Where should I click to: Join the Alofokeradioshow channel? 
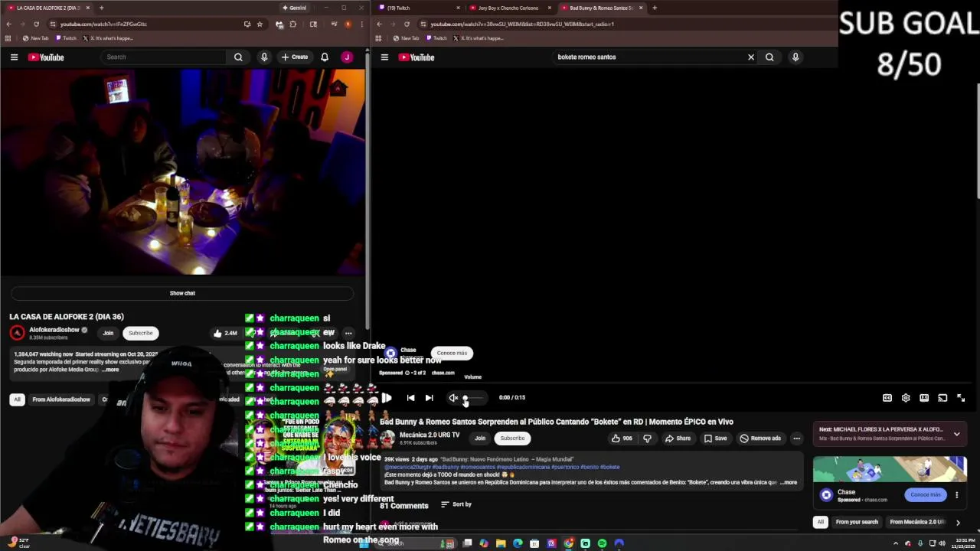click(x=108, y=333)
